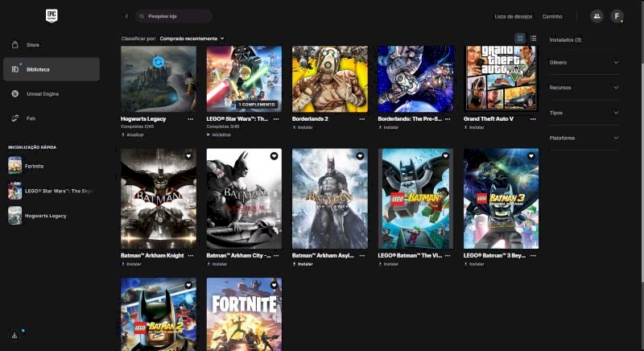Open the friends list icon
Viewport: 644px width, 351px height.
(x=597, y=16)
